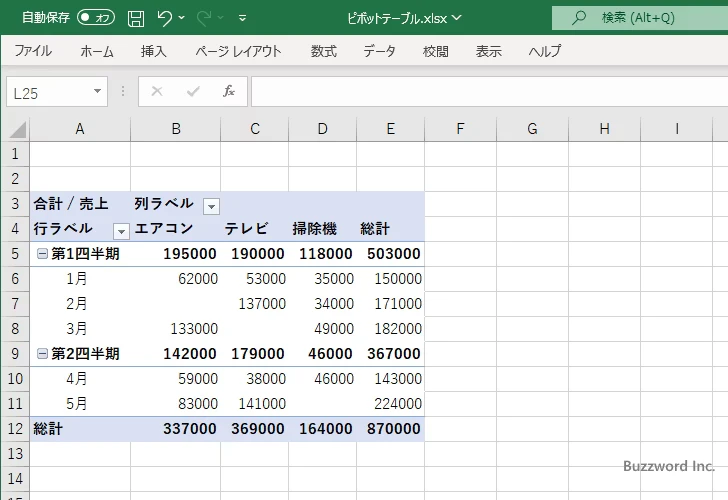Click cell value 137000
This screenshot has height=500, width=728.
click(262, 304)
